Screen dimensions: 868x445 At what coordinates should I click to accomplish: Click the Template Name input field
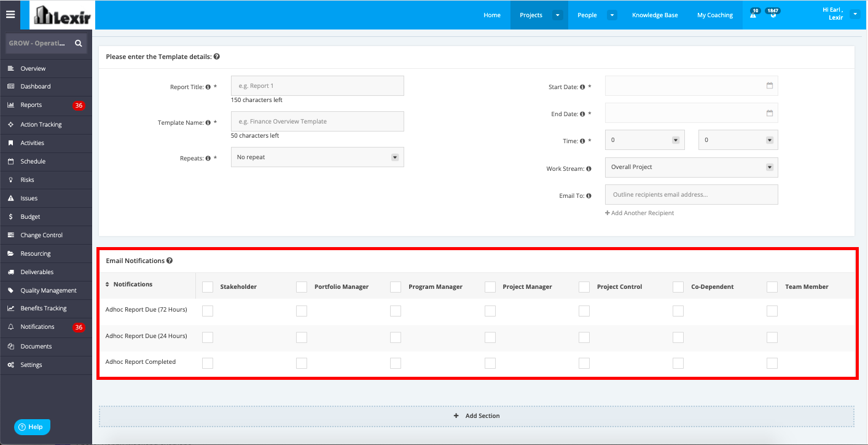(318, 122)
